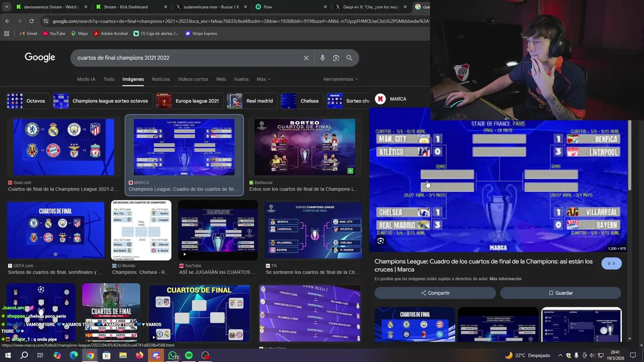This screenshot has width=644, height=362.
Task: Switch to the Noticias results tab
Action: tap(161, 79)
